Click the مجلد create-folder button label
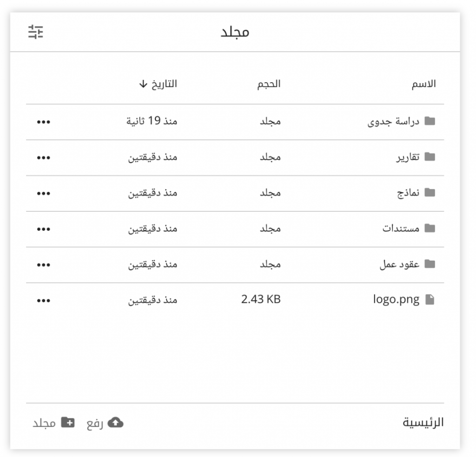476x457 pixels. coord(44,423)
